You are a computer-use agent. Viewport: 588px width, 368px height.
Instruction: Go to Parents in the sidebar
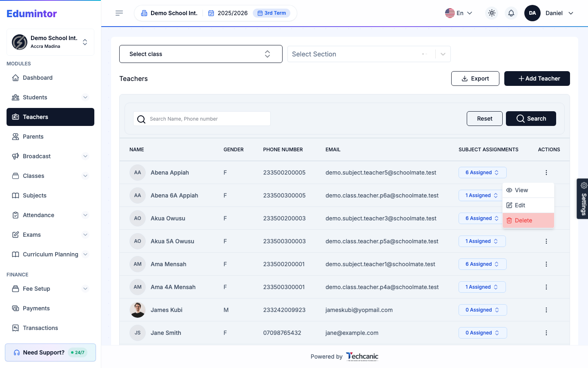(50, 137)
